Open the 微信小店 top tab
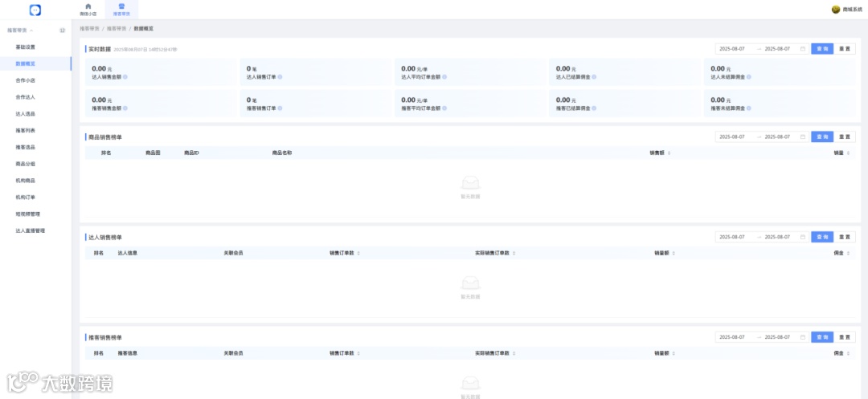This screenshot has width=868, height=399. click(88, 10)
